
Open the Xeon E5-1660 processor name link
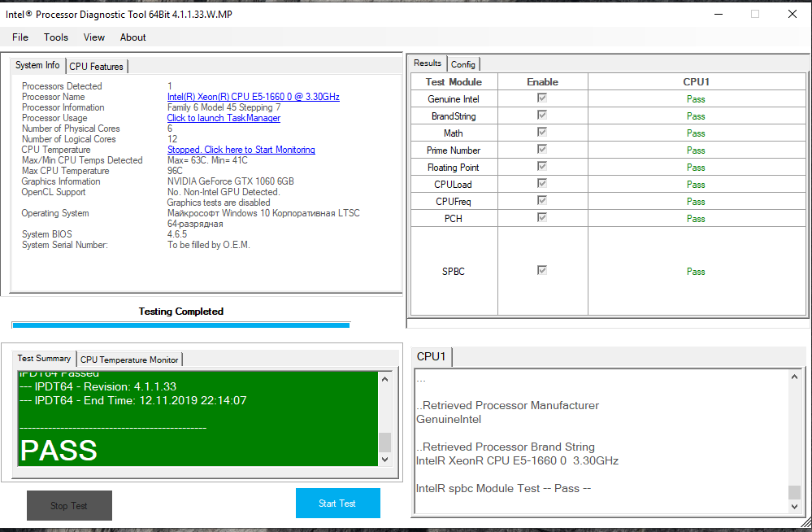point(254,97)
